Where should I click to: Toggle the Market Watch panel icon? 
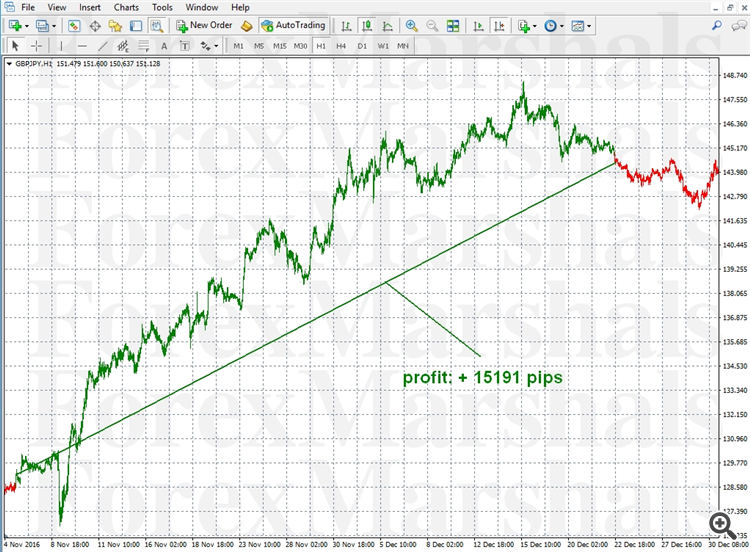(x=74, y=26)
